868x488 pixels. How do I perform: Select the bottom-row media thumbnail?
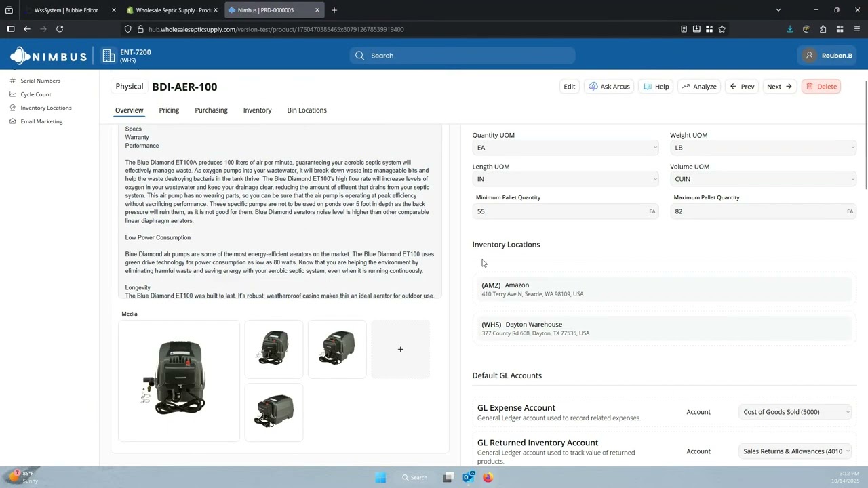pyautogui.click(x=274, y=412)
